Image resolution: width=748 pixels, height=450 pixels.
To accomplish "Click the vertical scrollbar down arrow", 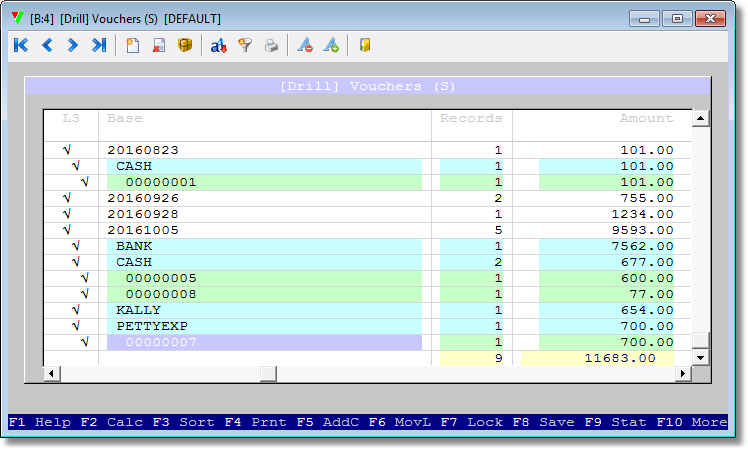I will tap(700, 357).
